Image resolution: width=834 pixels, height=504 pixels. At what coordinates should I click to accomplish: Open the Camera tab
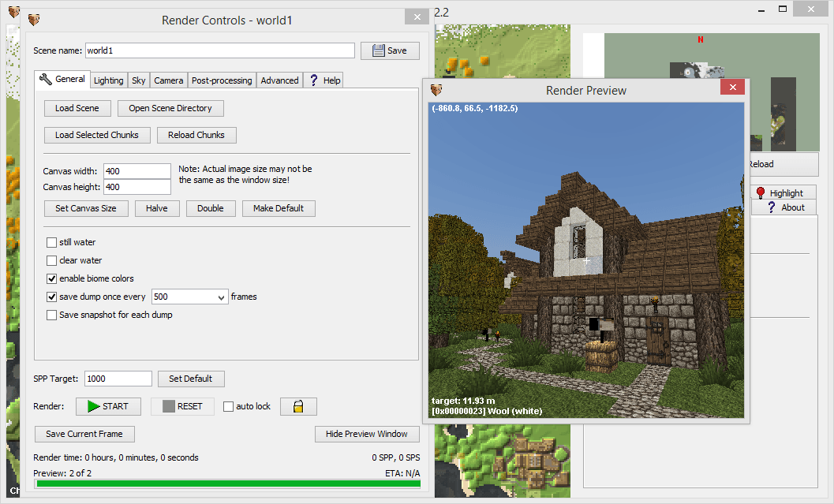(169, 80)
